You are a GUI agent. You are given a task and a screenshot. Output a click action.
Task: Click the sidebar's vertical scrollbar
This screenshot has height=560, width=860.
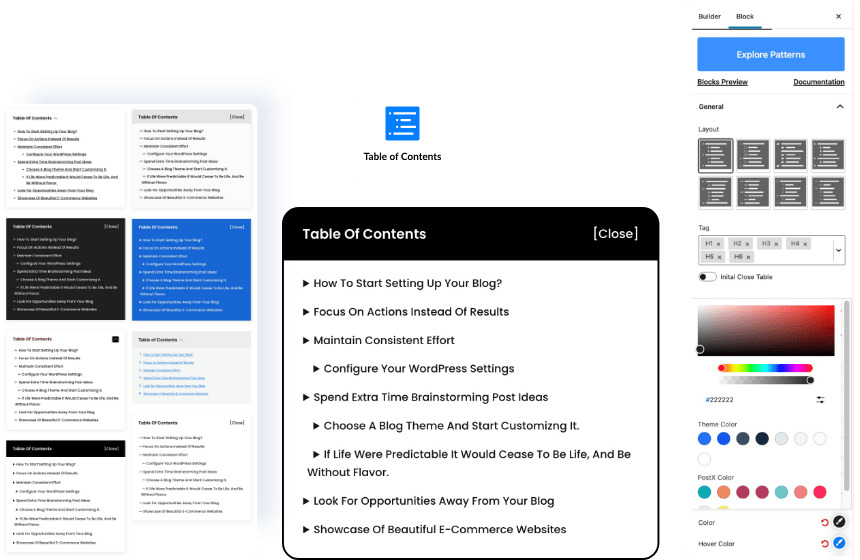pos(846,395)
